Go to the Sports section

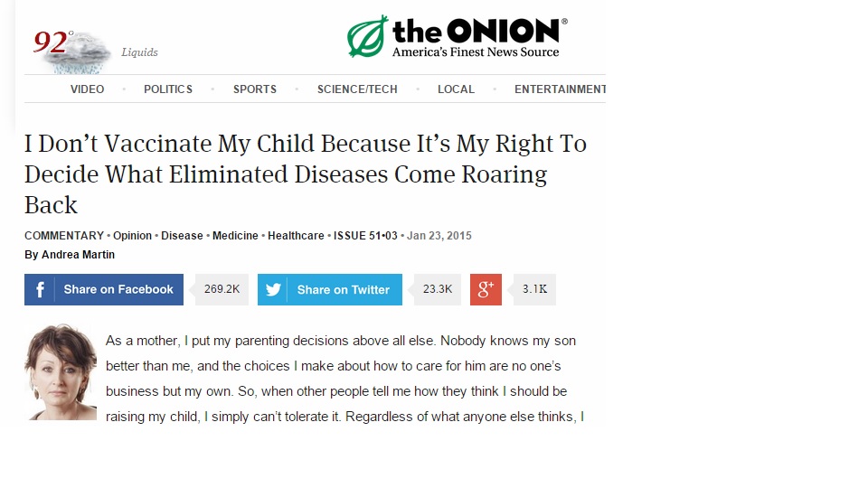point(255,89)
